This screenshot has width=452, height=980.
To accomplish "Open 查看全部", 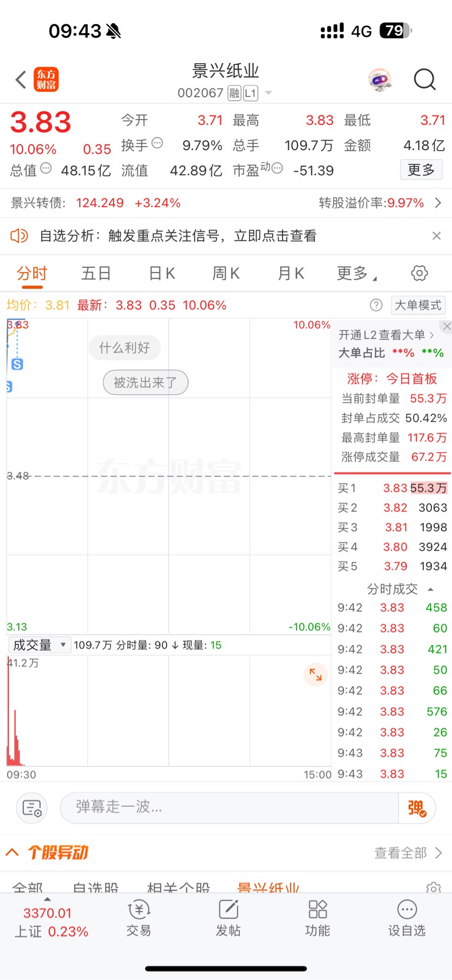I will tap(408, 853).
